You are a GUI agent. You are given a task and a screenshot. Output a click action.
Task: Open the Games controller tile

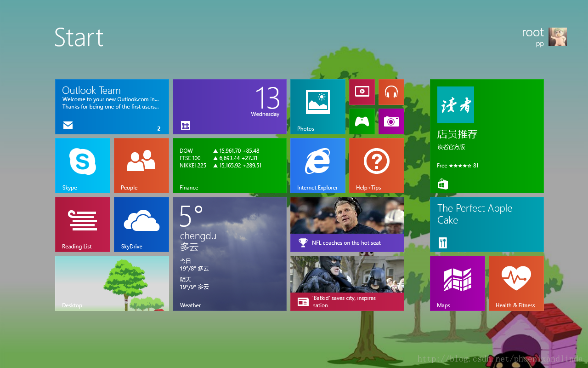362,121
